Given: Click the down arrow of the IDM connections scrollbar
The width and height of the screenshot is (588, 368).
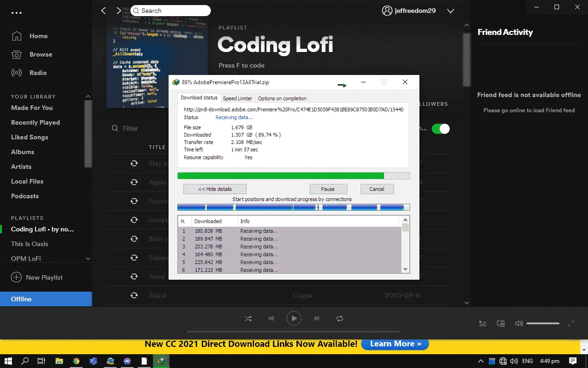Looking at the screenshot, I should point(405,269).
